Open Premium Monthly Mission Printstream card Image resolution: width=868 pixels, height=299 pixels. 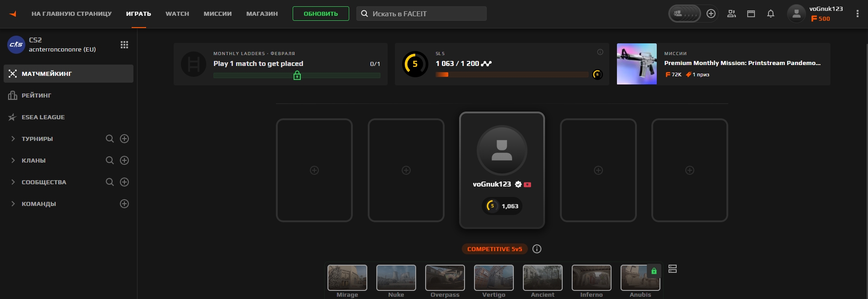(723, 64)
